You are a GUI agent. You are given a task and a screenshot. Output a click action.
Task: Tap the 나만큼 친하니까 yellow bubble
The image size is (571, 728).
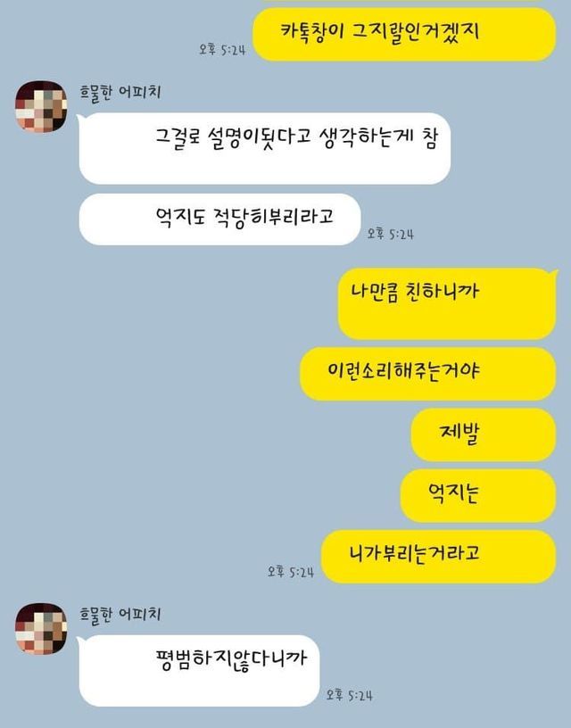click(447, 304)
